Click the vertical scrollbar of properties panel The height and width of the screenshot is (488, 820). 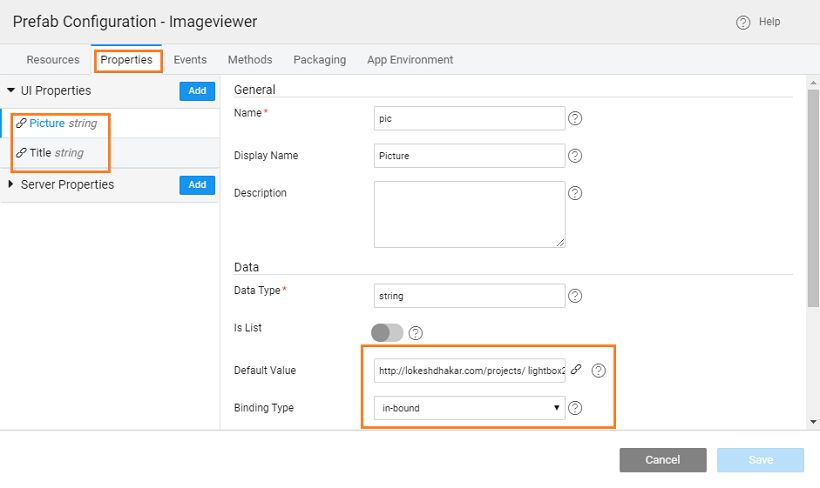[x=813, y=200]
